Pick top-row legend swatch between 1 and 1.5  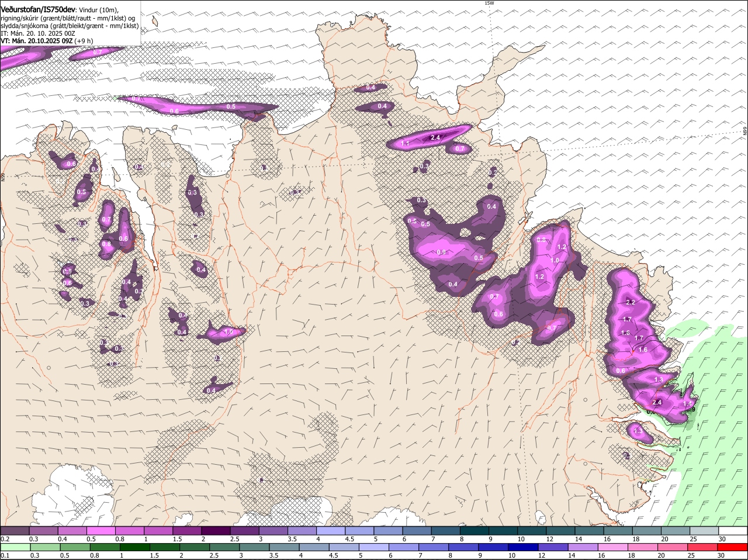[158, 531]
